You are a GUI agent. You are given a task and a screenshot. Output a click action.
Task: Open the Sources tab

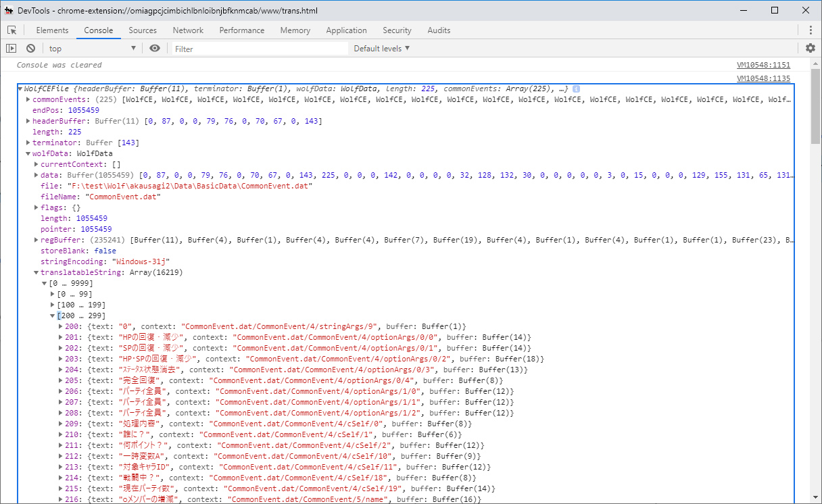click(x=143, y=30)
